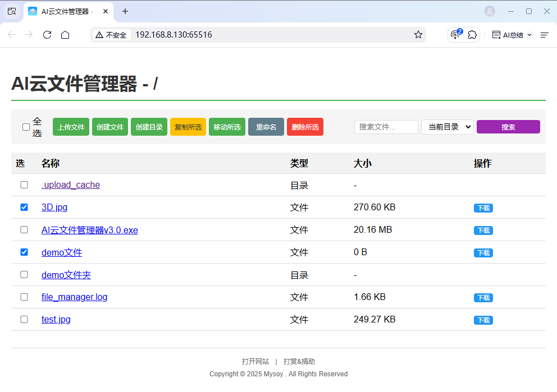
Task: Uncheck the 3D.jpg row checkbox
Action: click(x=24, y=207)
